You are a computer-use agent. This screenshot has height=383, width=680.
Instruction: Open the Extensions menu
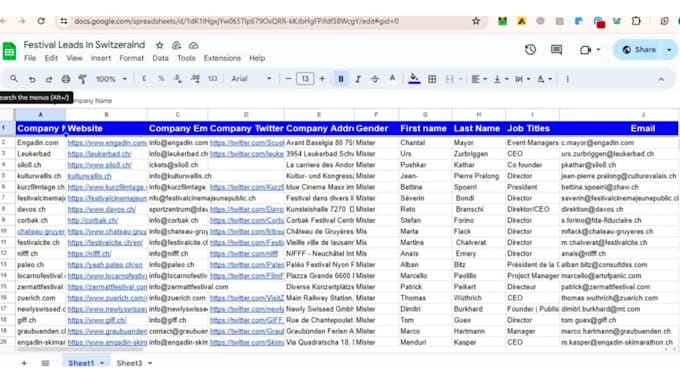222,58
